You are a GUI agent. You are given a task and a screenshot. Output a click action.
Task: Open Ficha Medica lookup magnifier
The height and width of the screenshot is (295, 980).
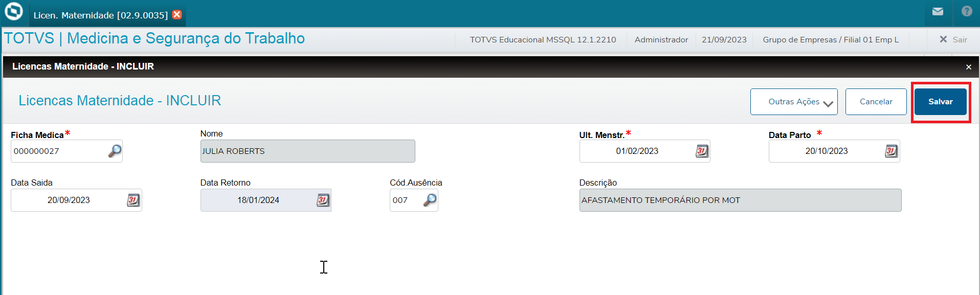[x=115, y=151]
